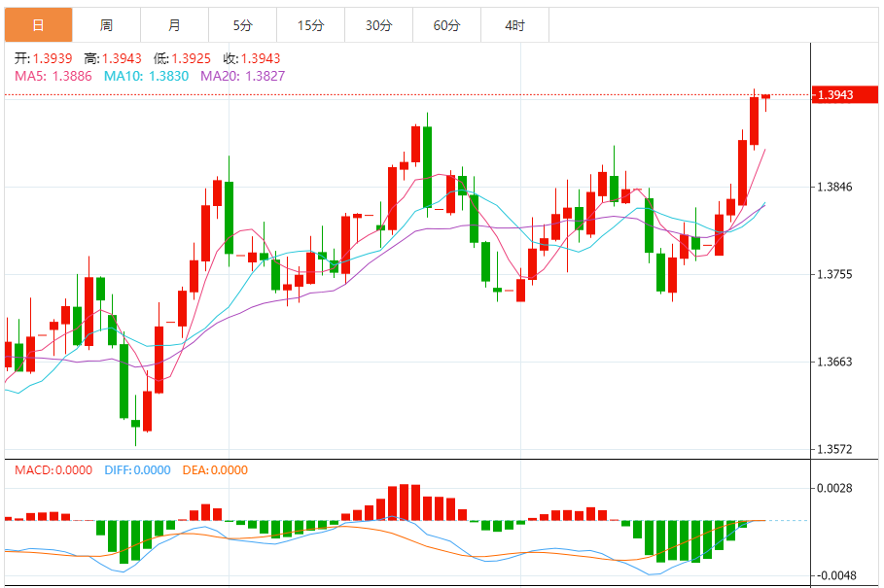Screen dimensions: 884x588
Task: Click the DIFF:0.0000 indicator label
Action: [x=137, y=470]
